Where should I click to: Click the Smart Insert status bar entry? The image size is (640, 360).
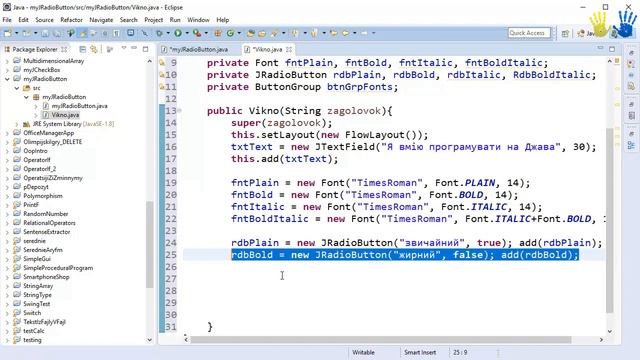[x=420, y=352]
